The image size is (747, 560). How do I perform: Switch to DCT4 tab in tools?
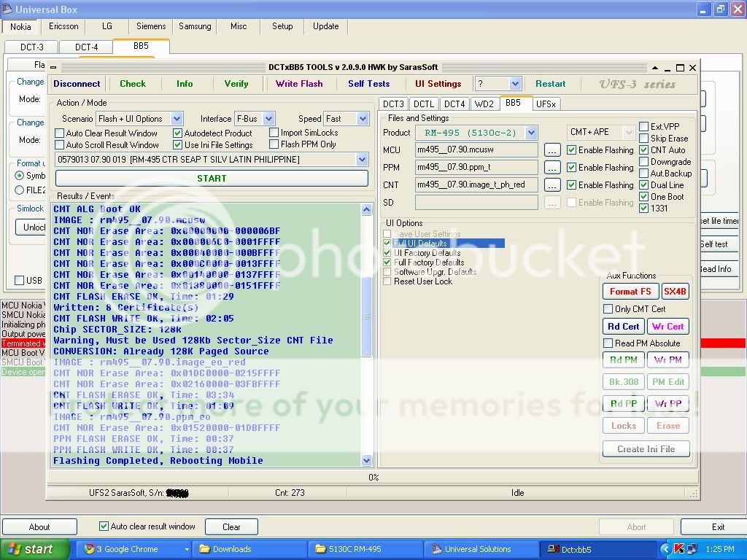point(454,104)
